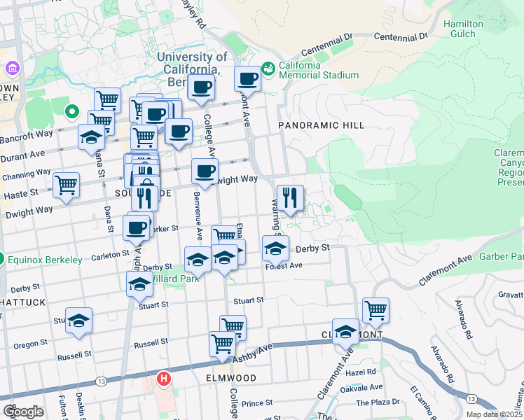Click the grocery cart marker above Claremont
The width and height of the screenshot is (524, 420).
(375, 311)
